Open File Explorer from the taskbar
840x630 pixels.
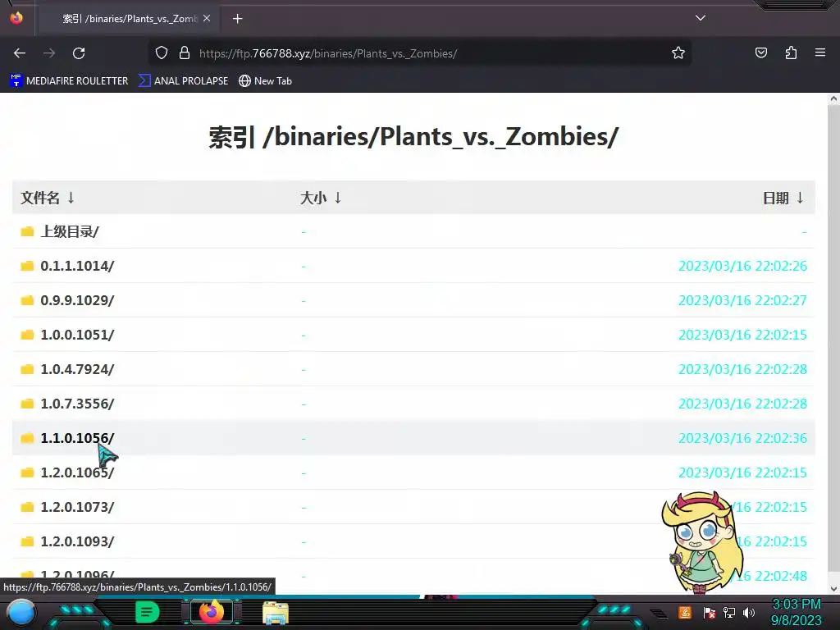(x=276, y=612)
